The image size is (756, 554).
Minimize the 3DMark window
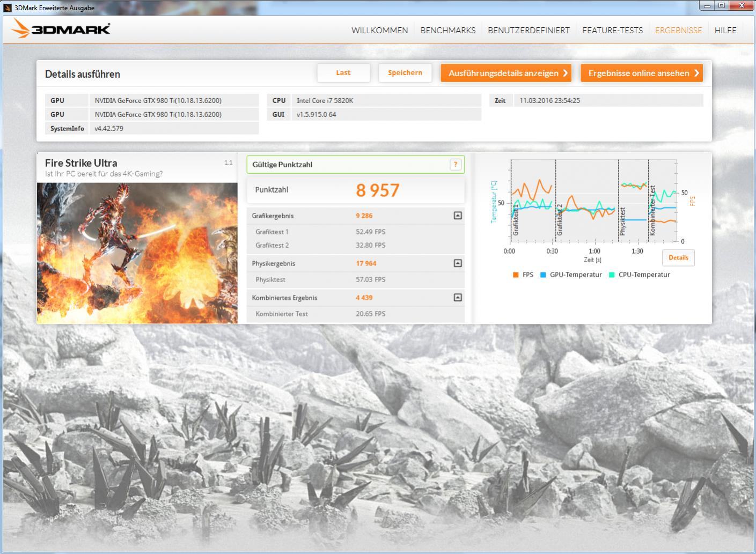(707, 6)
